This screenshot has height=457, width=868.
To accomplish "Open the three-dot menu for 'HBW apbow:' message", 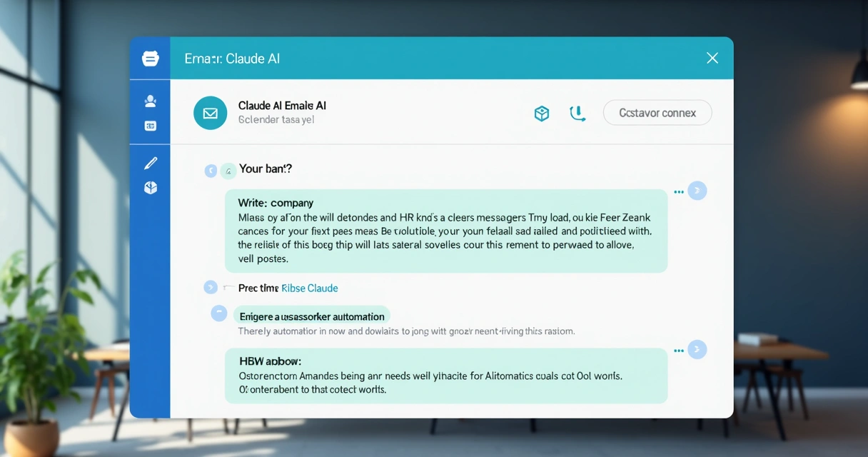I will point(679,351).
